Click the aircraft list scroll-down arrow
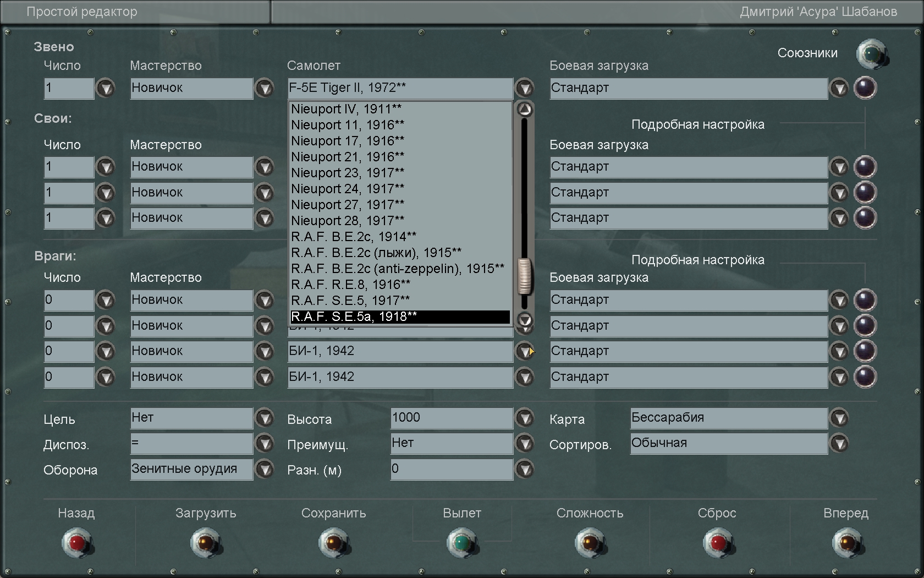This screenshot has width=924, height=578. click(x=525, y=319)
